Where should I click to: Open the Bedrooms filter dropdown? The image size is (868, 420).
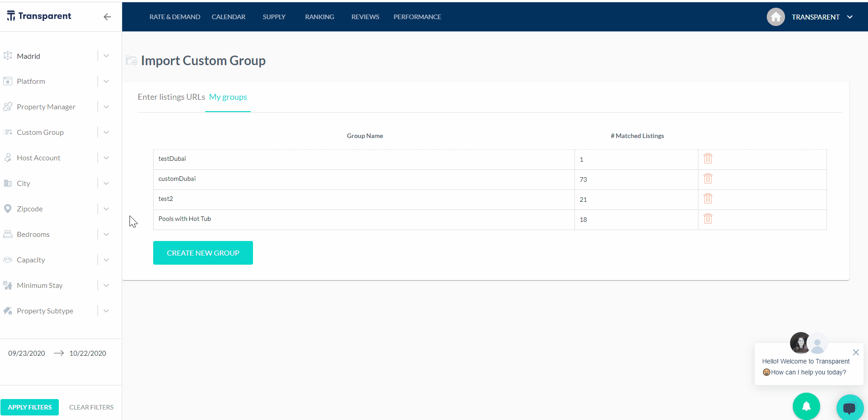(x=106, y=235)
